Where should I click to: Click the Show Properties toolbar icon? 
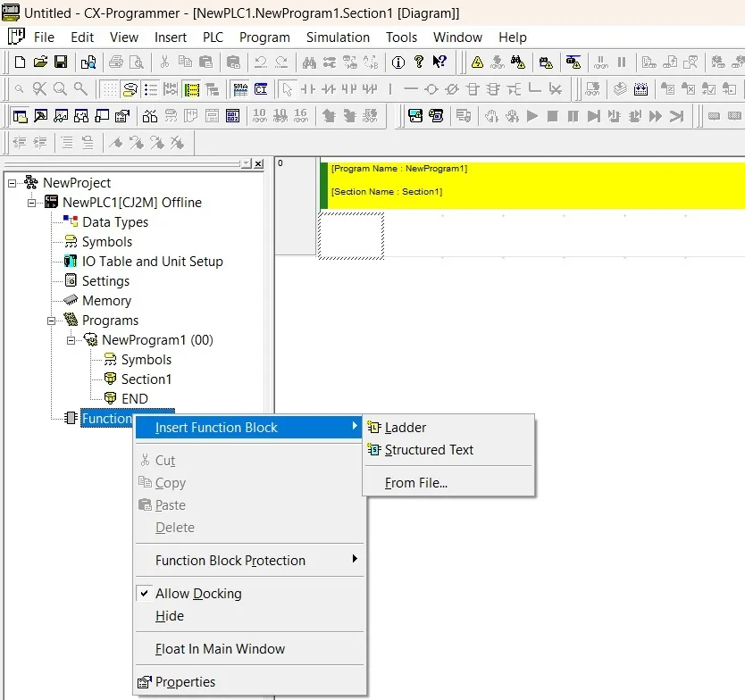(122, 116)
